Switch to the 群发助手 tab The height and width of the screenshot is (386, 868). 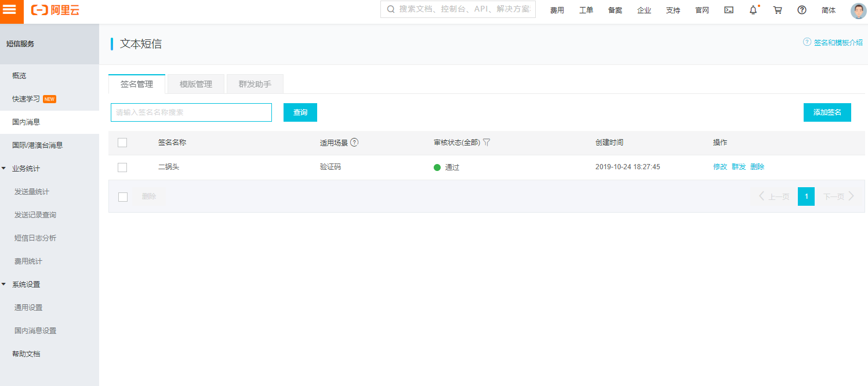[x=255, y=84]
